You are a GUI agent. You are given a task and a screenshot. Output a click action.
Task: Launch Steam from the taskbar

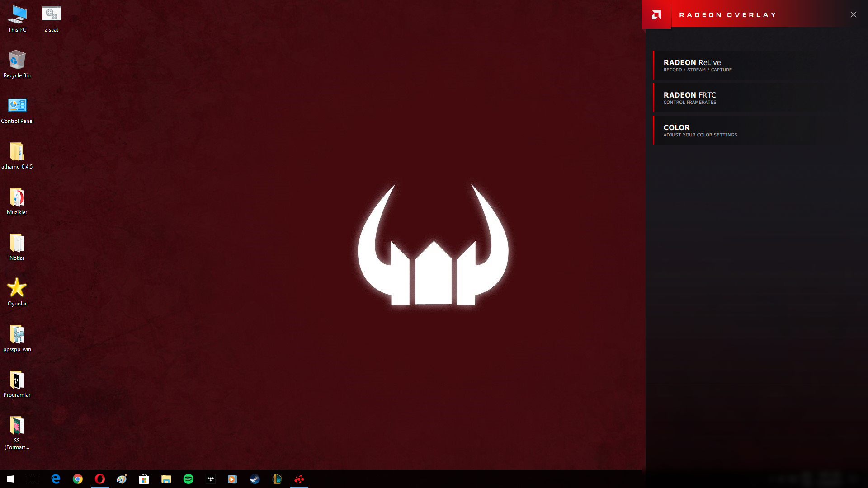pyautogui.click(x=255, y=479)
